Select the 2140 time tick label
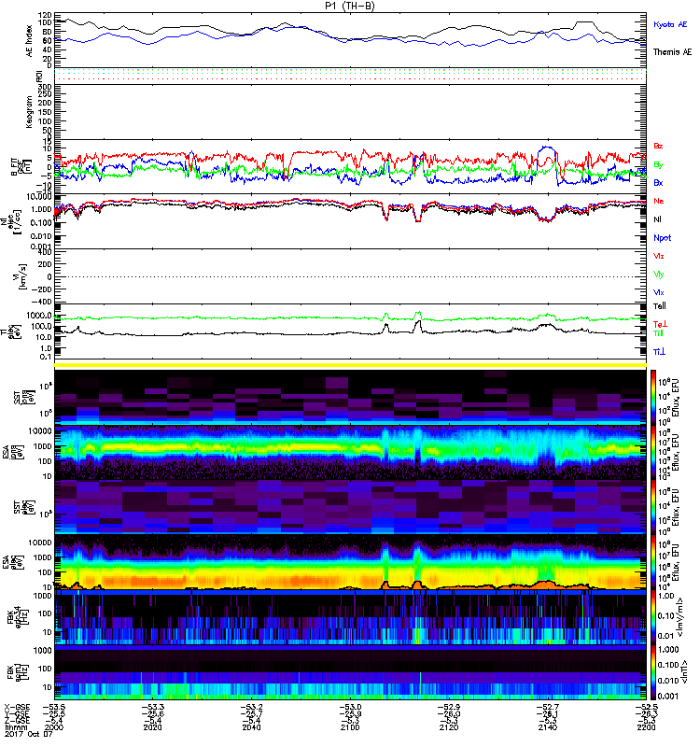 tap(548, 727)
